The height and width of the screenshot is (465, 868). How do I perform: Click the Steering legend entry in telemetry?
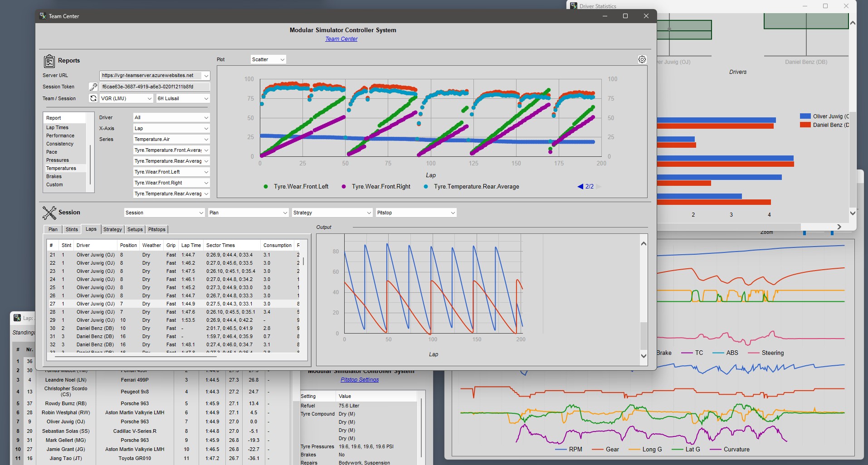coord(766,353)
